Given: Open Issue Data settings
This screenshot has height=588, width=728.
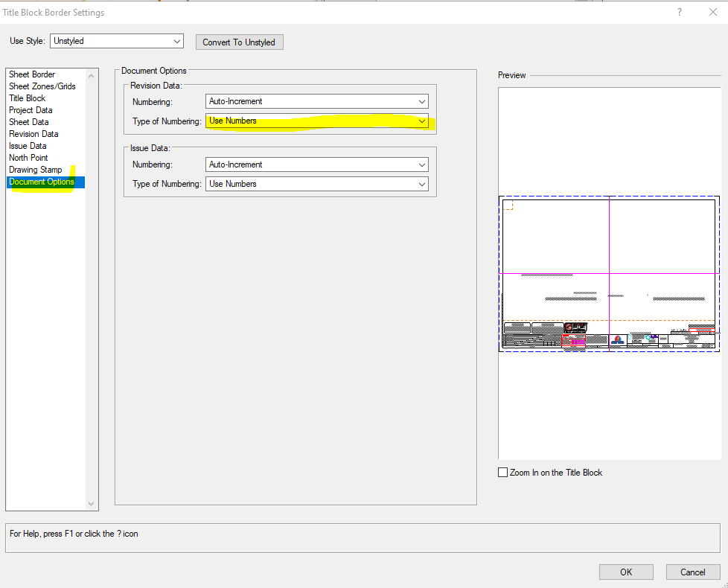Looking at the screenshot, I should (x=27, y=145).
